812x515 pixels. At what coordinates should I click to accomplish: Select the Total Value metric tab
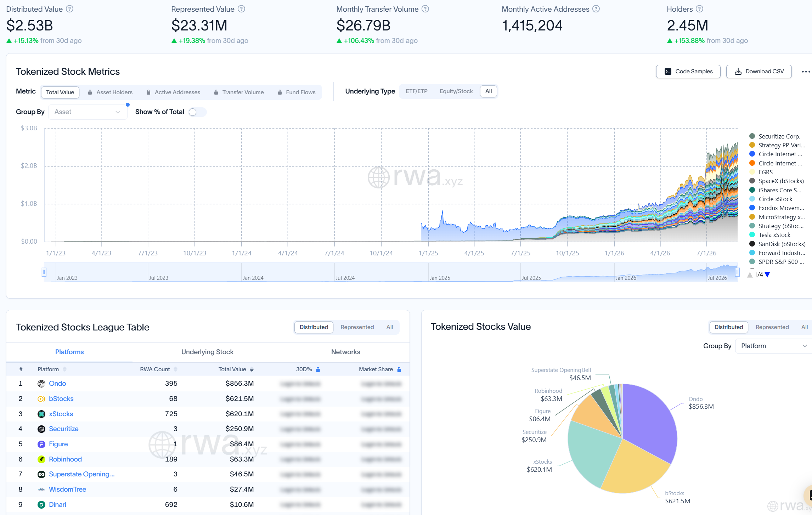coord(60,92)
